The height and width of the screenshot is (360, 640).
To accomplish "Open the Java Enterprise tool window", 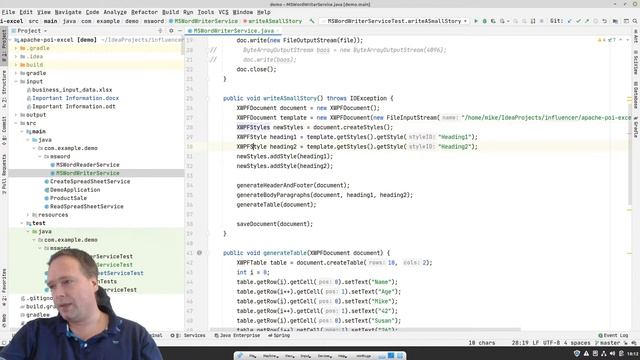I will tap(237, 335).
